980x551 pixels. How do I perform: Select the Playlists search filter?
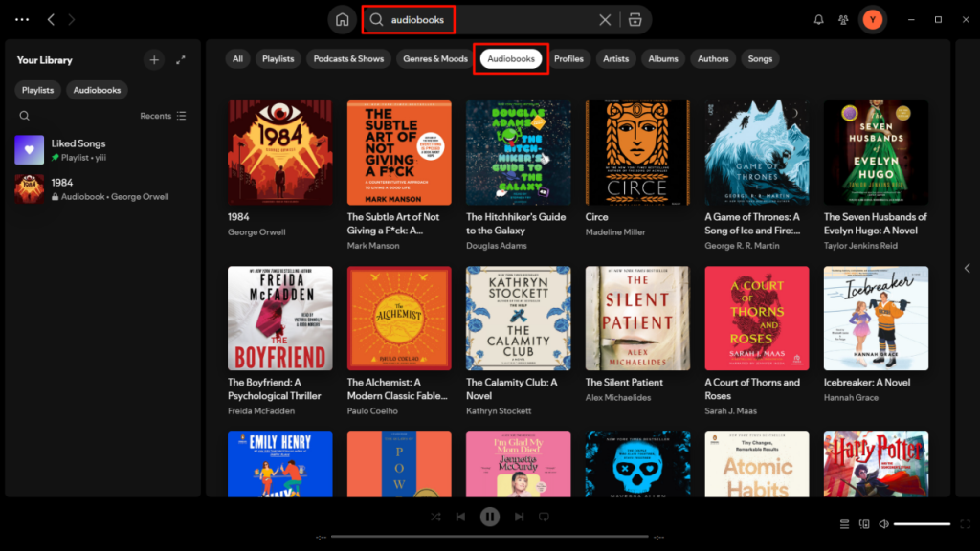(x=278, y=58)
